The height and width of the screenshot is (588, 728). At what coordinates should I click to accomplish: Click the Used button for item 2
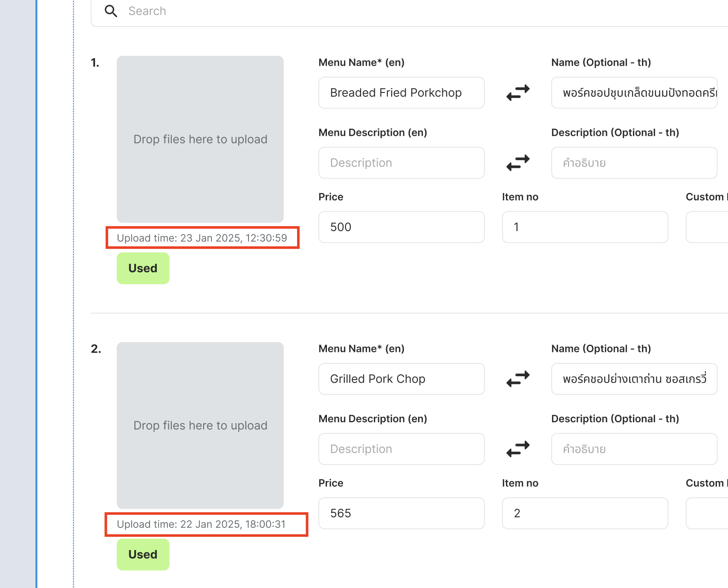[143, 555]
